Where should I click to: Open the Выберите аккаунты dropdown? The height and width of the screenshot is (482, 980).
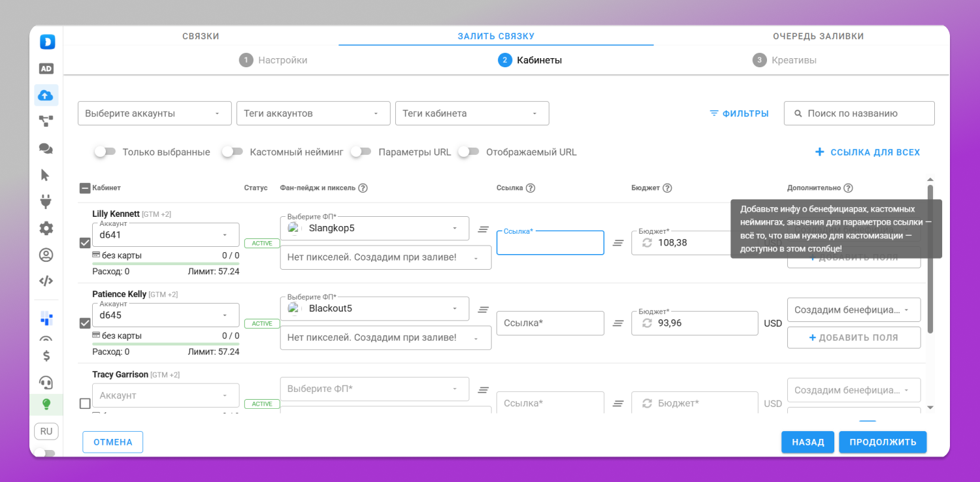[155, 113]
